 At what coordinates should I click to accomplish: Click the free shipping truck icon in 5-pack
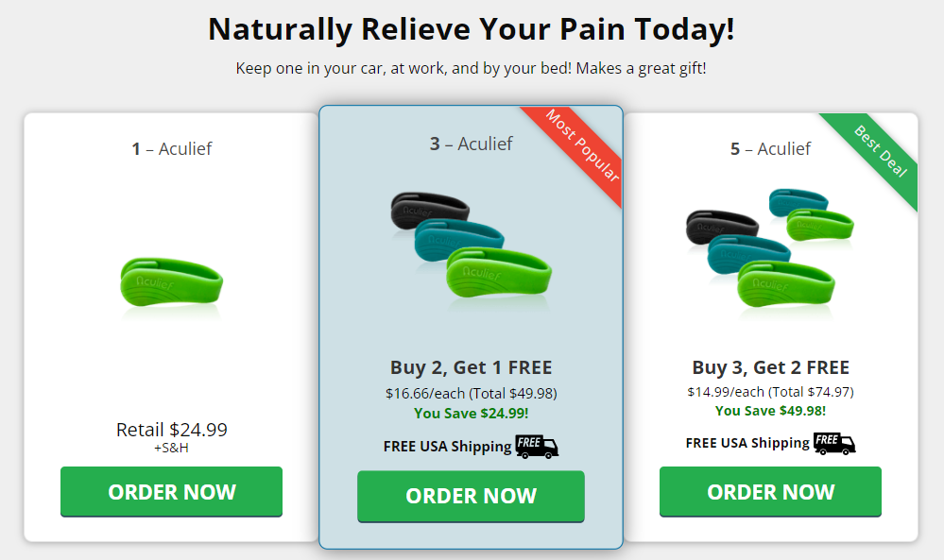(834, 443)
